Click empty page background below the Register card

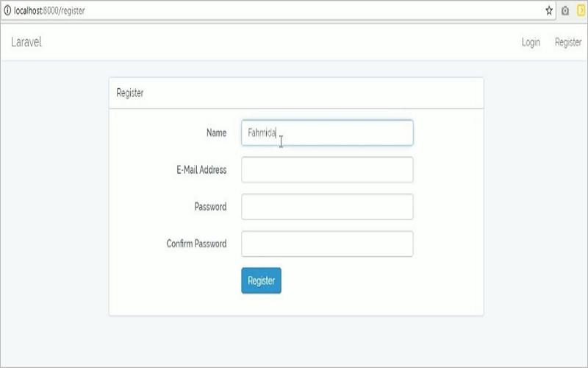295,342
